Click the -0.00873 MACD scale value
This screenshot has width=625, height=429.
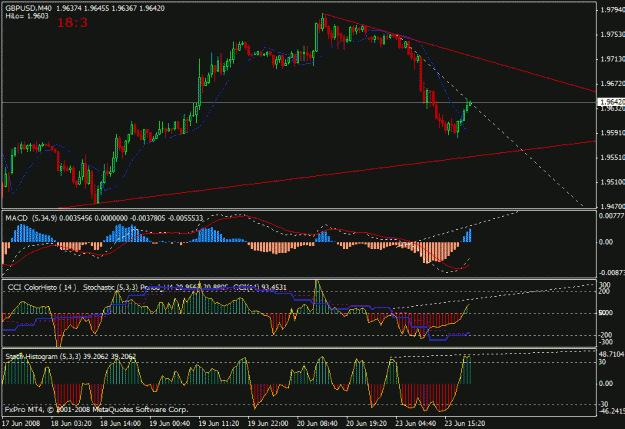pyautogui.click(x=612, y=273)
